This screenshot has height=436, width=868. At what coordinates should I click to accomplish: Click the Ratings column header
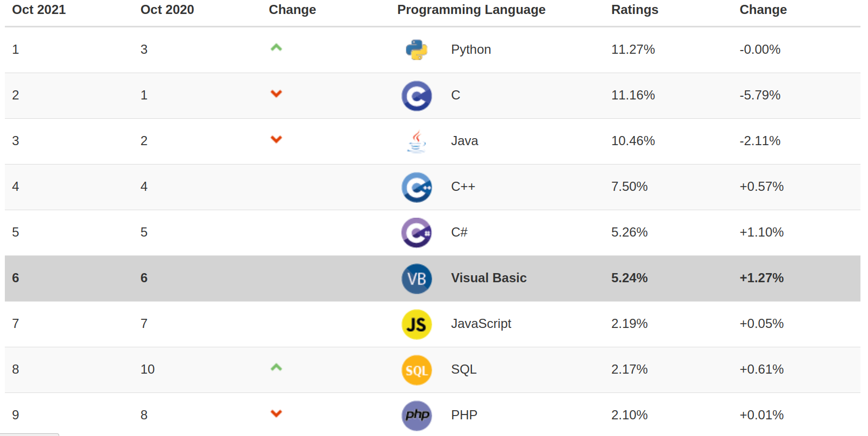point(634,10)
